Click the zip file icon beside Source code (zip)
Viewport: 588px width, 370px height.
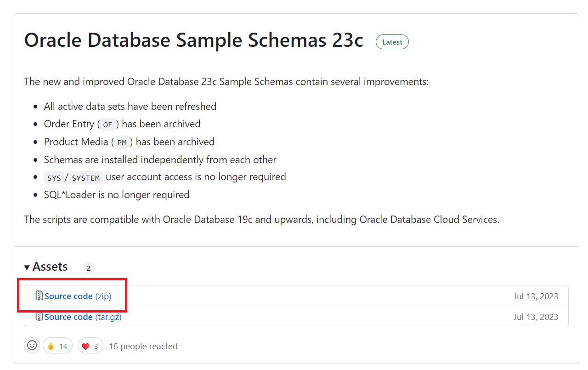tap(40, 296)
